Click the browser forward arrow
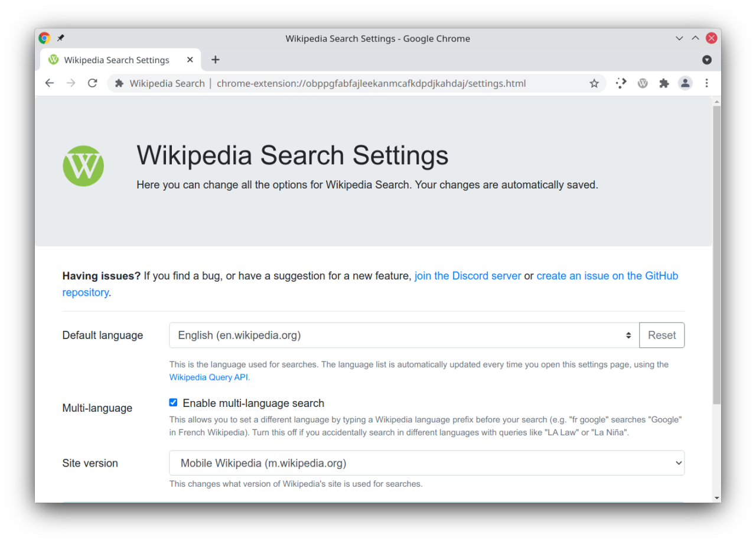This screenshot has width=756, height=544. pos(71,83)
